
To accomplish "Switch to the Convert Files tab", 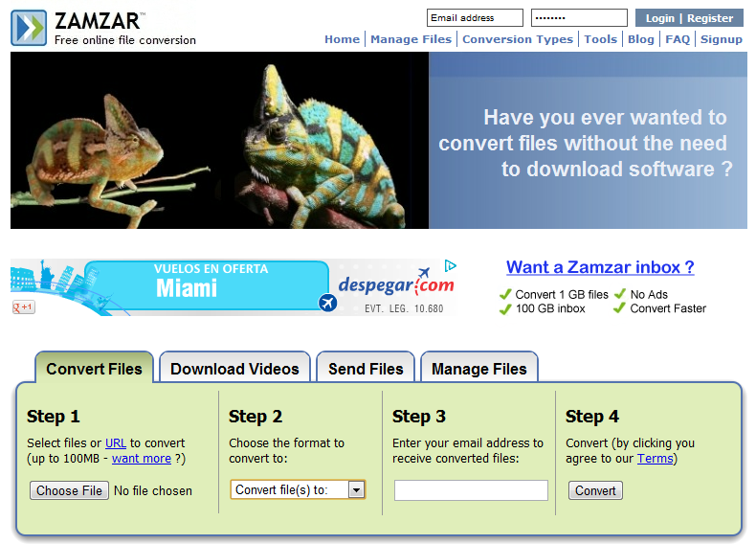I will (x=94, y=369).
